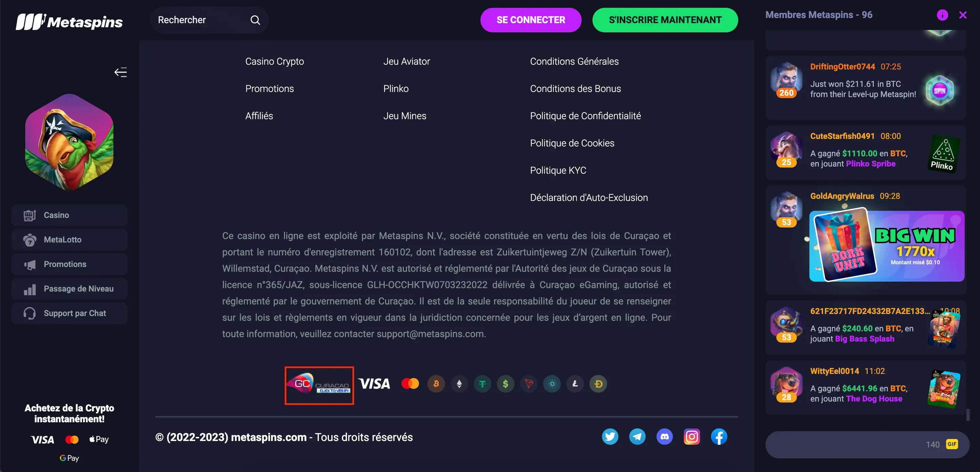The image size is (980, 472).
Task: Click the Tether icon in footer
Action: coord(483,384)
